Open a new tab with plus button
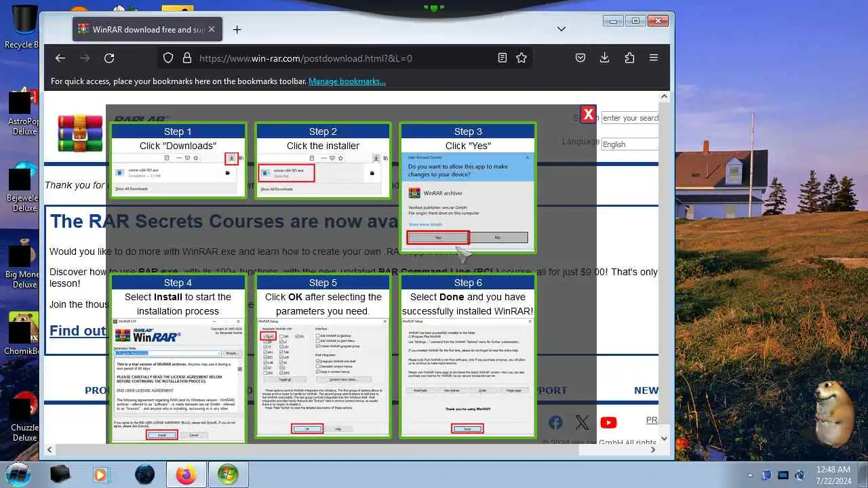This screenshot has width=868, height=488. tap(237, 30)
